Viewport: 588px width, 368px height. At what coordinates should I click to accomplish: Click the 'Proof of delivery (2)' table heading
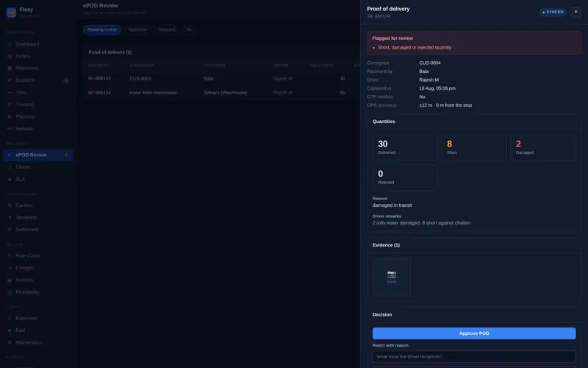[110, 52]
